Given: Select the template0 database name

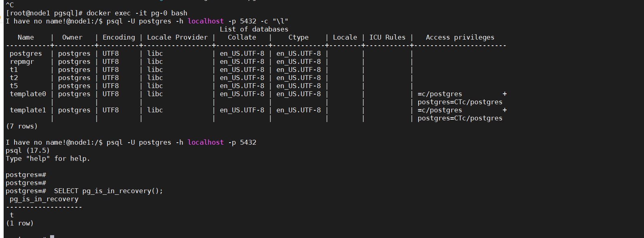Looking at the screenshot, I should 28,94.
